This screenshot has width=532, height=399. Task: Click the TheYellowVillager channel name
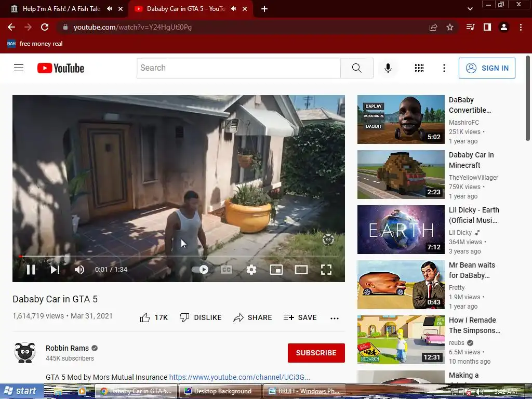pos(473,178)
